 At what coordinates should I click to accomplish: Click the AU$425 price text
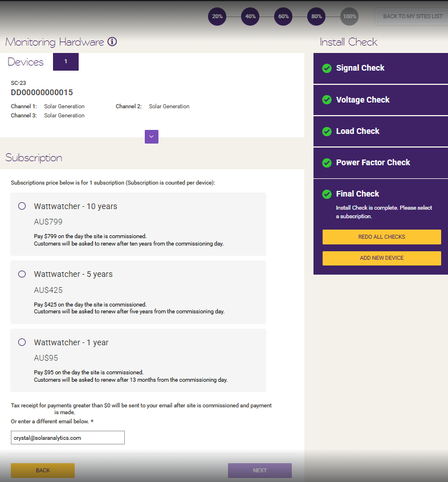(48, 290)
